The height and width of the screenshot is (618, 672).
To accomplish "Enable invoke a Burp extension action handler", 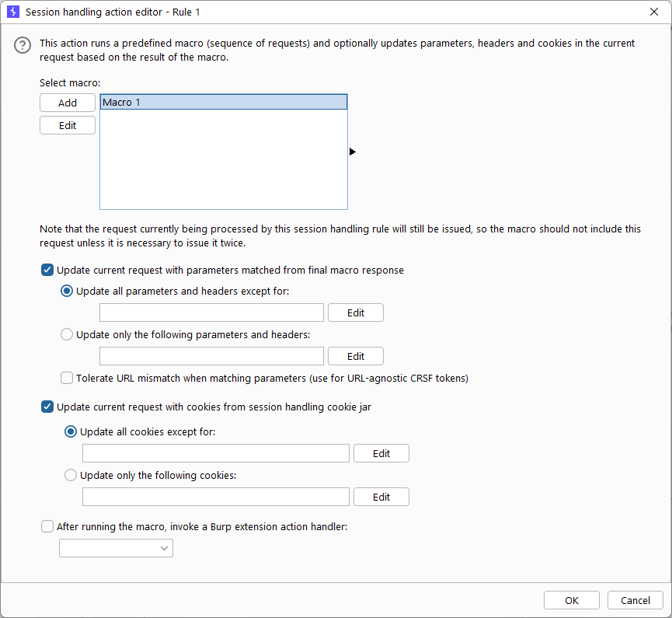I will pyautogui.click(x=47, y=526).
